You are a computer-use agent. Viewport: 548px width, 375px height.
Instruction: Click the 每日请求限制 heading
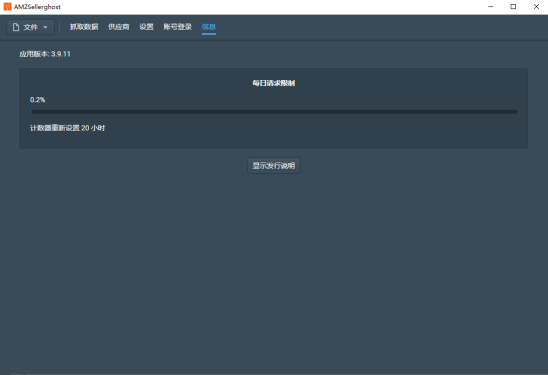click(x=274, y=83)
